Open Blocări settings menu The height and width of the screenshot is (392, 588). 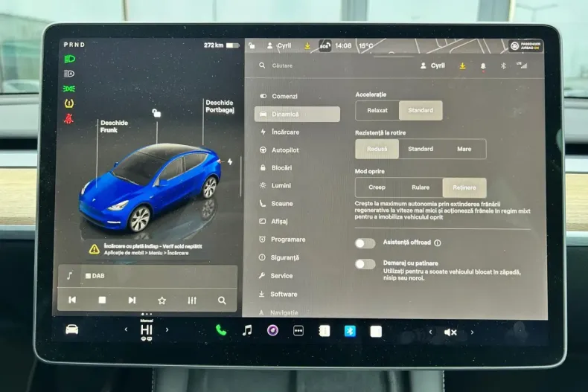coord(298,167)
